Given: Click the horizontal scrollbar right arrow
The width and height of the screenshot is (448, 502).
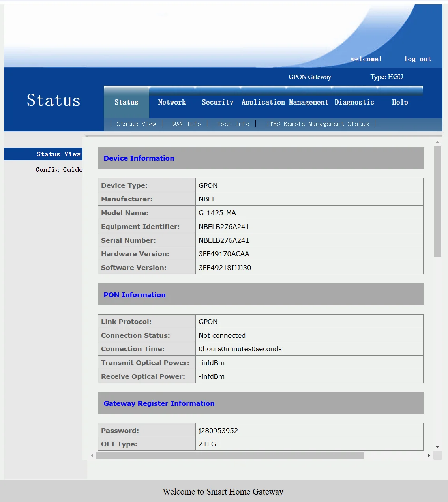Looking at the screenshot, I should pyautogui.click(x=429, y=456).
